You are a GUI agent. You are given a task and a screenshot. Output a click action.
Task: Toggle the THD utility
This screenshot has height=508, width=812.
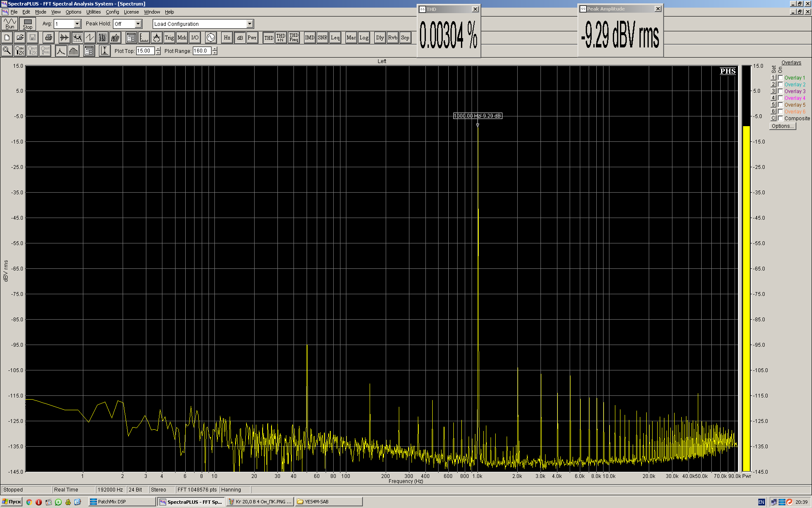(269, 38)
